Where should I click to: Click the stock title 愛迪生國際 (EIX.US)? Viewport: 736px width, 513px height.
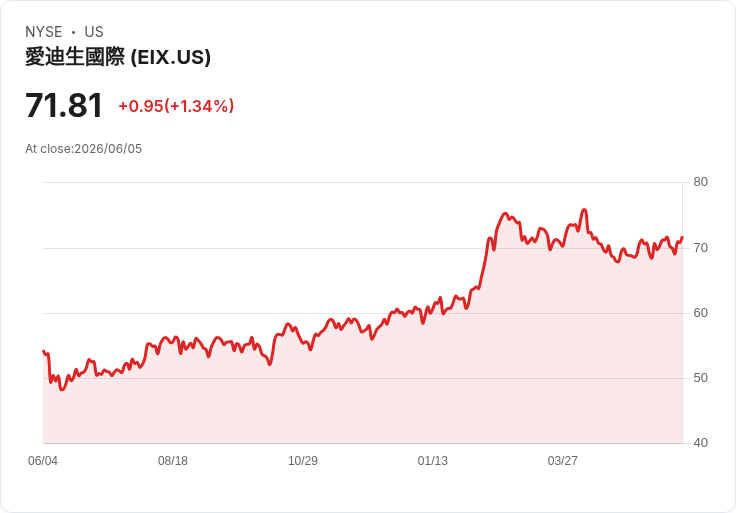(x=118, y=57)
